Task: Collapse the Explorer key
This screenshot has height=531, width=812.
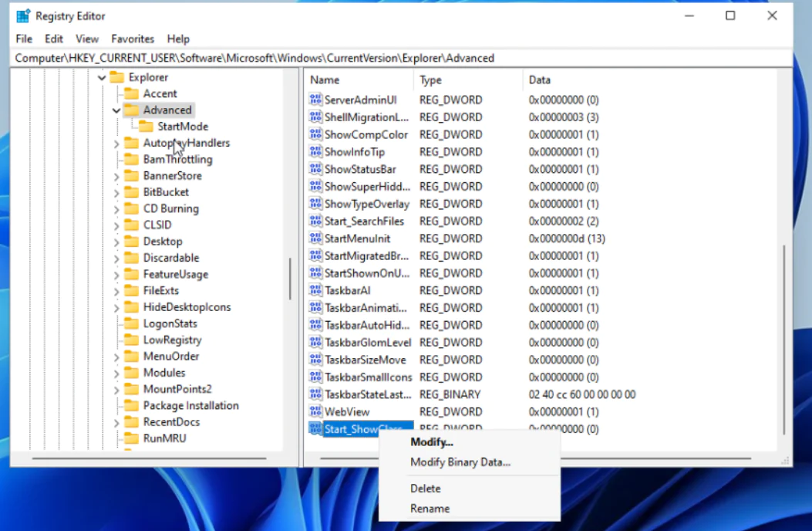Action: coord(102,77)
